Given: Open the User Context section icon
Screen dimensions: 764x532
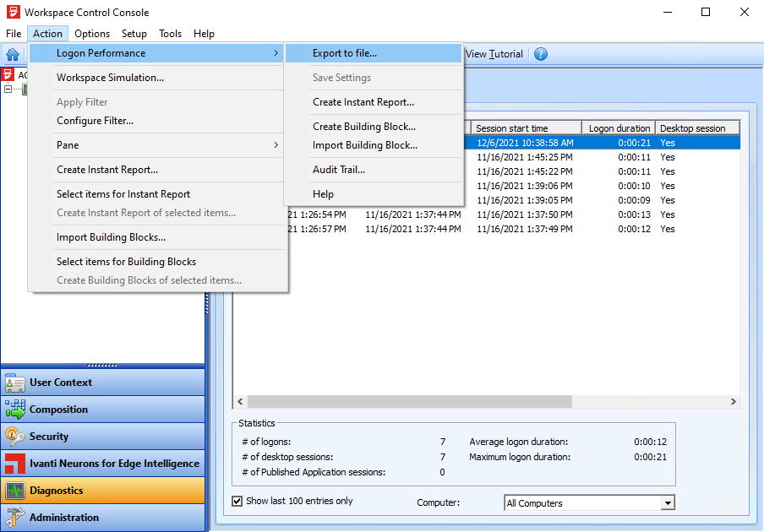Looking at the screenshot, I should (15, 383).
